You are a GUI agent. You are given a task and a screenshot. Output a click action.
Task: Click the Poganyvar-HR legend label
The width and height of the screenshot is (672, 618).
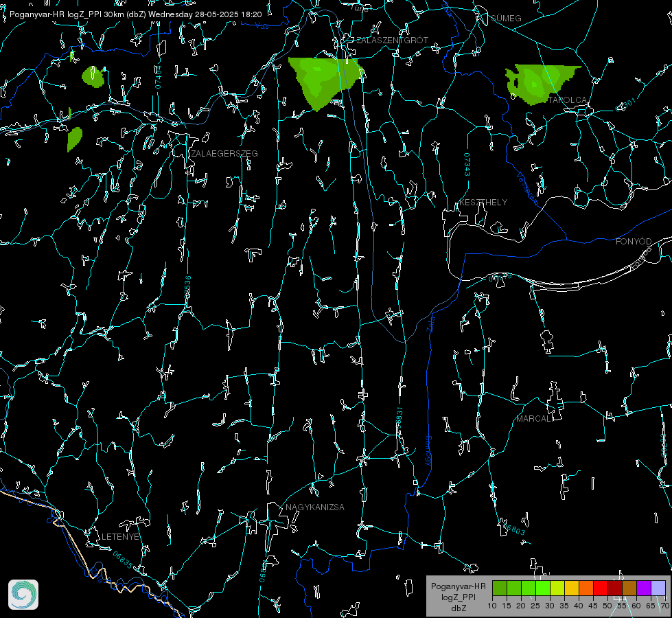coord(458,586)
